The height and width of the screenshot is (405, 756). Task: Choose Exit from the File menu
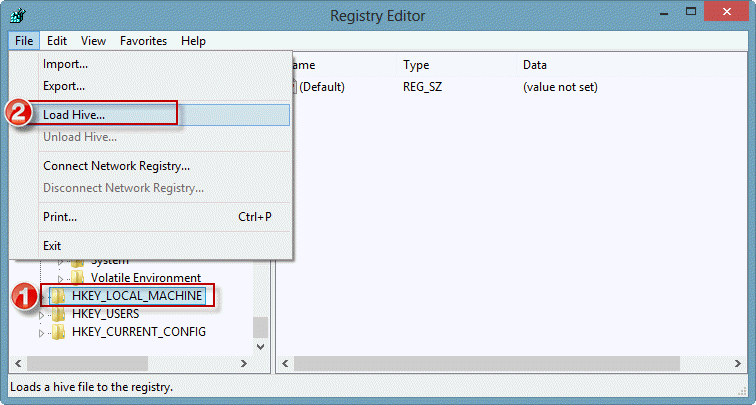(52, 245)
